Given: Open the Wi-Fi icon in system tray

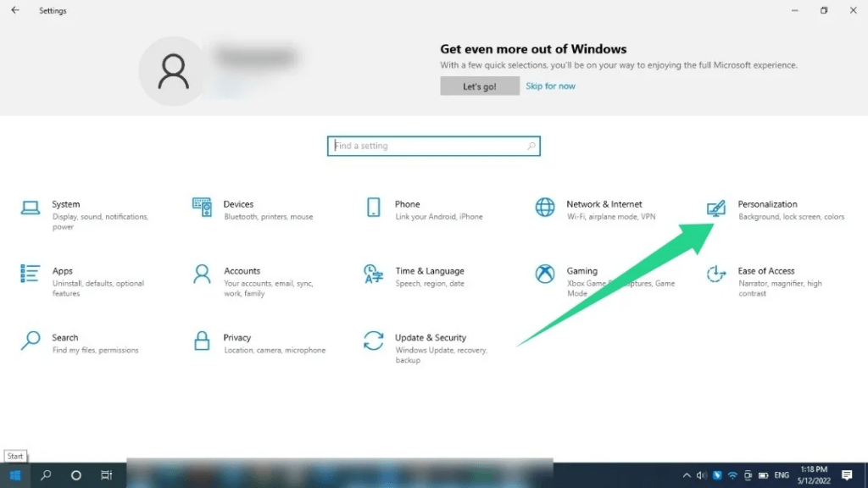Looking at the screenshot, I should (x=731, y=475).
